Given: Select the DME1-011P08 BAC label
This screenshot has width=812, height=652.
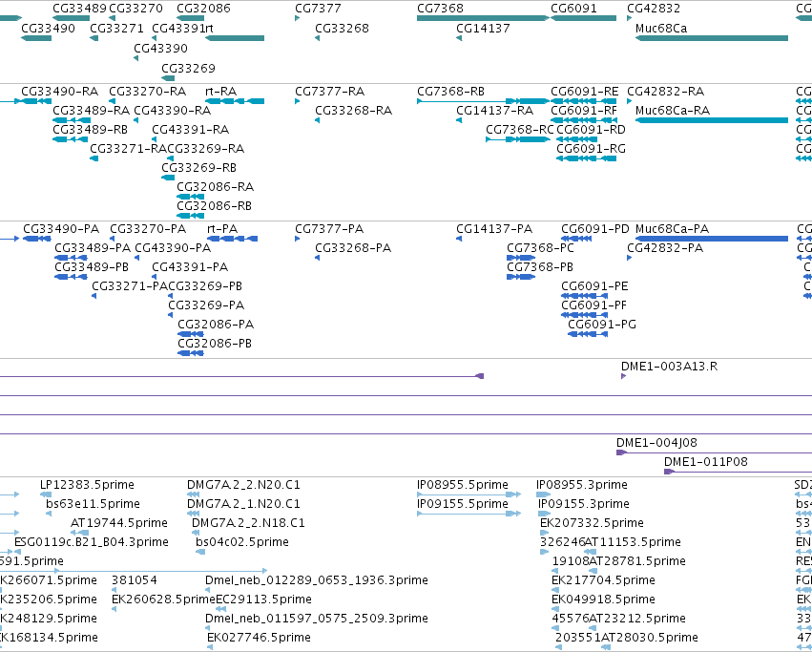Looking at the screenshot, I should click(x=706, y=461).
